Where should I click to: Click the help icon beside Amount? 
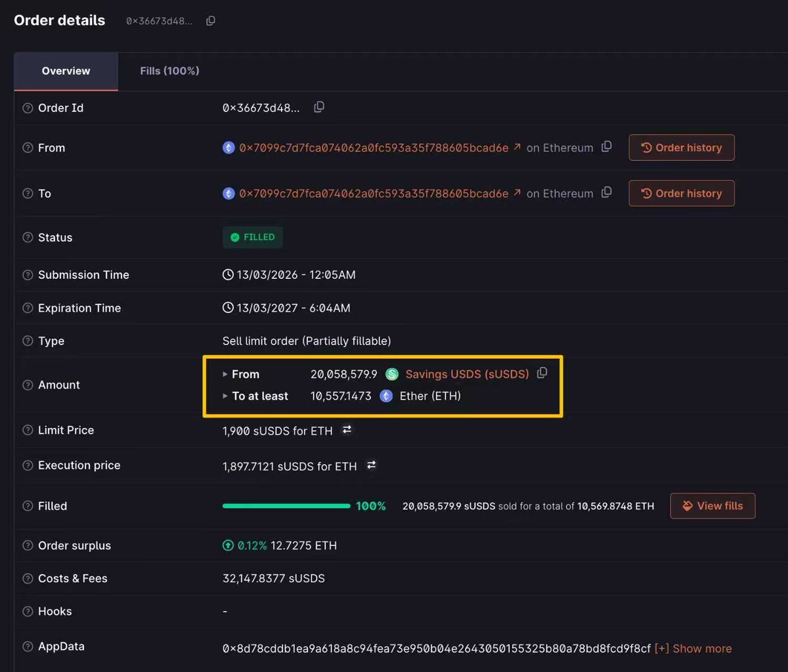(x=28, y=385)
